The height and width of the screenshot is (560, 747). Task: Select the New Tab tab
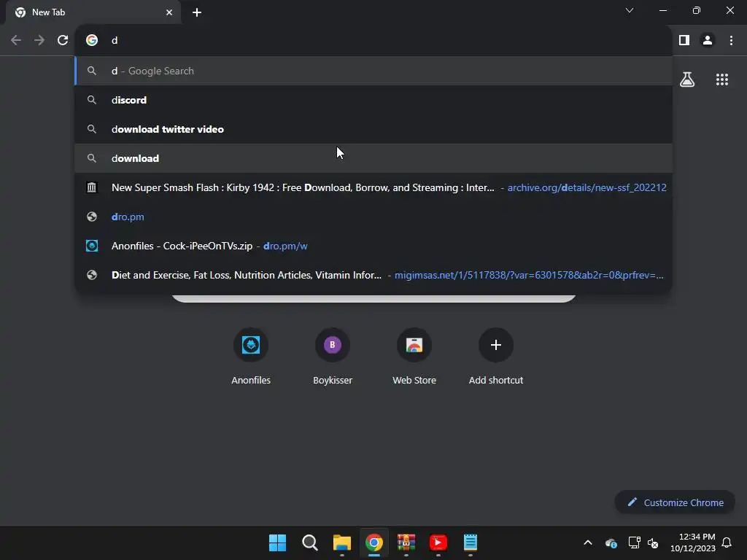(x=93, y=12)
